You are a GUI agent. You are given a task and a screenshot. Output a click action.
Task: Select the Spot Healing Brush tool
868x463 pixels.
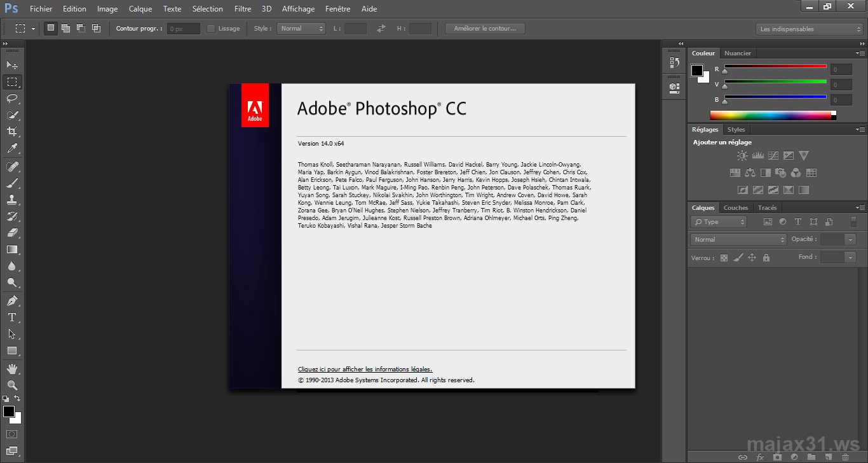click(12, 167)
